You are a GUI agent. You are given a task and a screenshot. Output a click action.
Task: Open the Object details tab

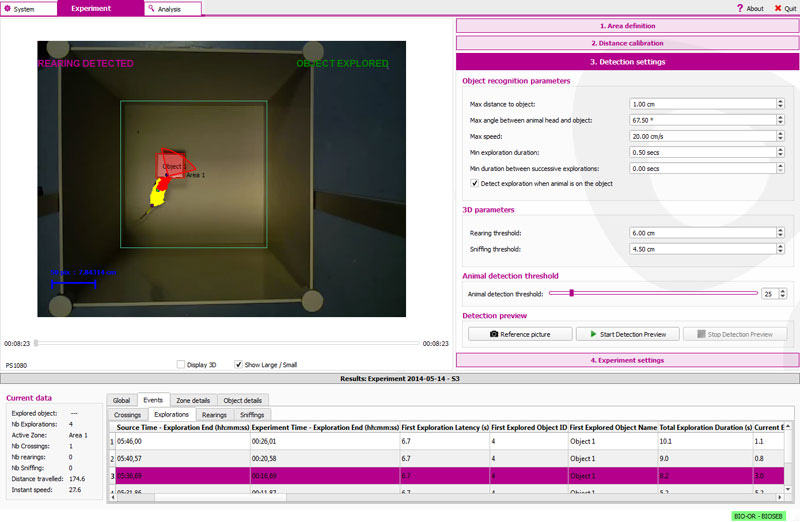(x=242, y=401)
